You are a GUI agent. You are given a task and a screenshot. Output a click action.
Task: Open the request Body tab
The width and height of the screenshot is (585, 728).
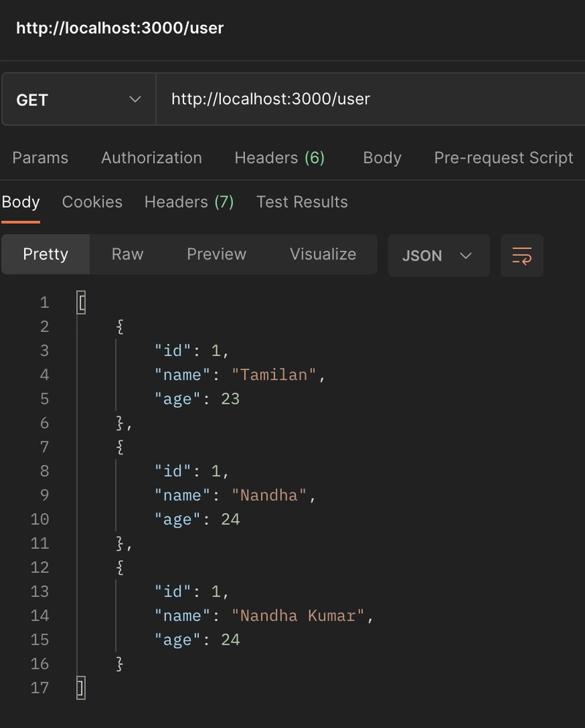[382, 158]
